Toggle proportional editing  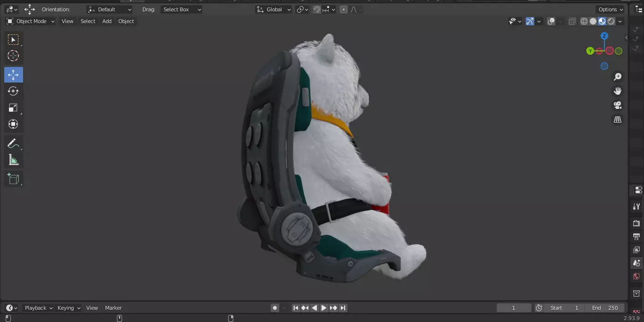pos(344,9)
